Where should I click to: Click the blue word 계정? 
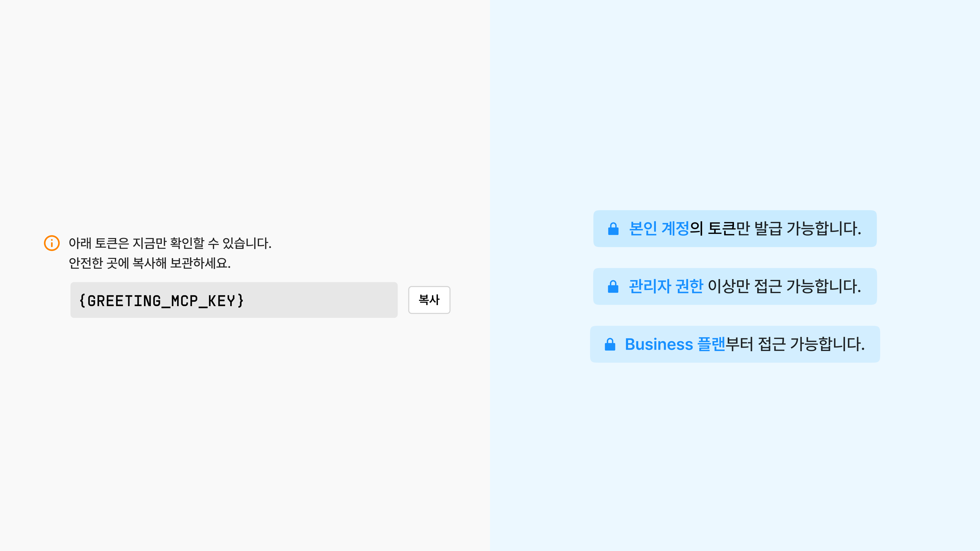click(675, 229)
